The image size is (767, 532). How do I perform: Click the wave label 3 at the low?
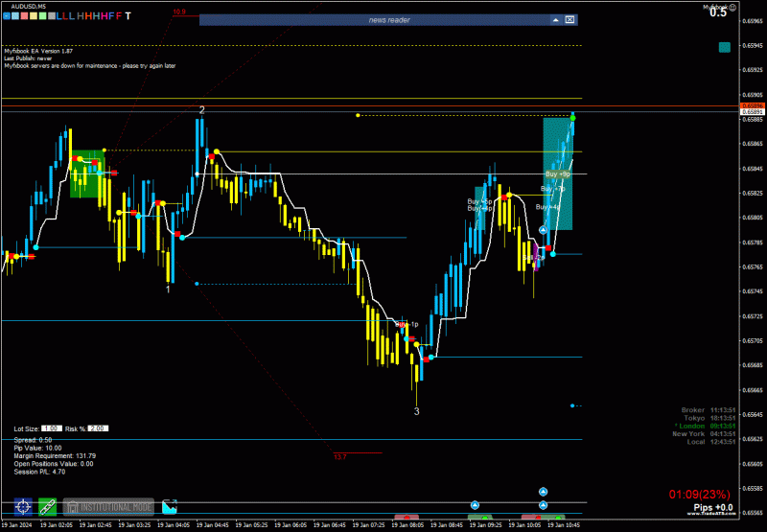coord(416,411)
